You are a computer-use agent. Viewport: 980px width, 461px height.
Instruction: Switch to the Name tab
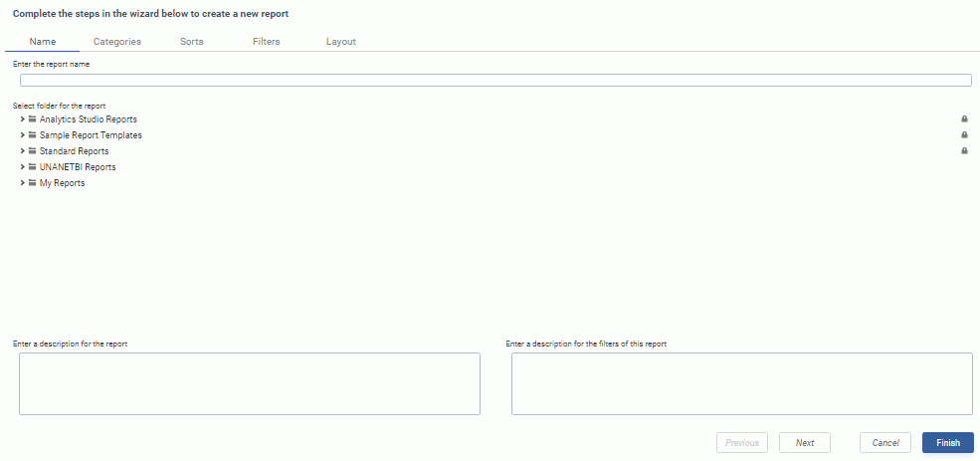tap(43, 42)
